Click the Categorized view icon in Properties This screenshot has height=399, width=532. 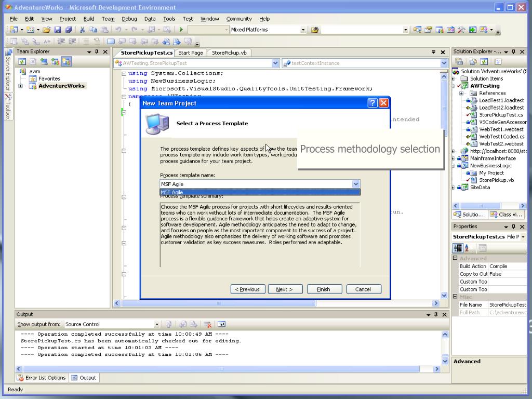click(x=458, y=248)
